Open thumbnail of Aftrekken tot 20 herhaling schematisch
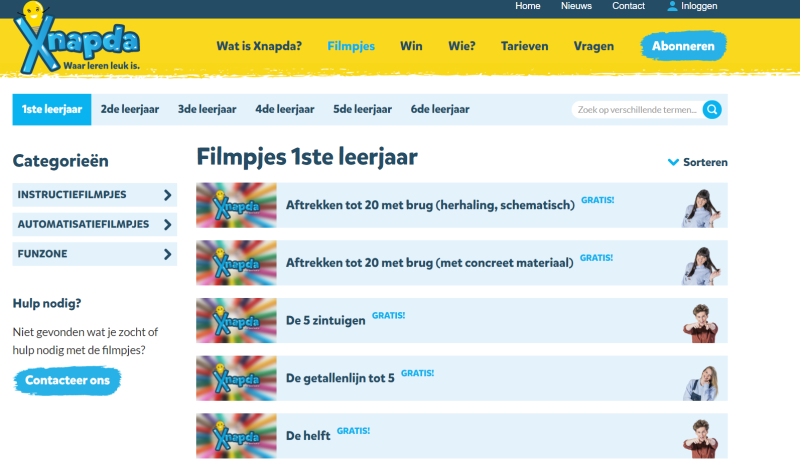The image size is (800, 463). click(x=236, y=205)
